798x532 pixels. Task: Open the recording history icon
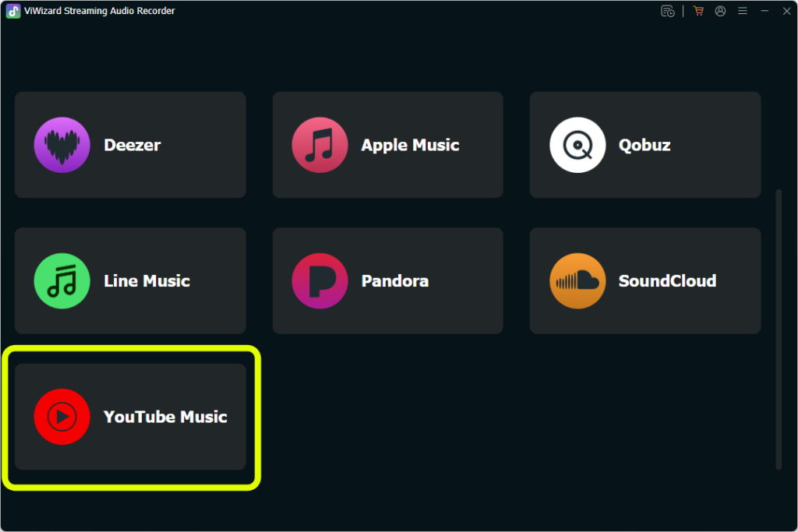pyautogui.click(x=668, y=11)
